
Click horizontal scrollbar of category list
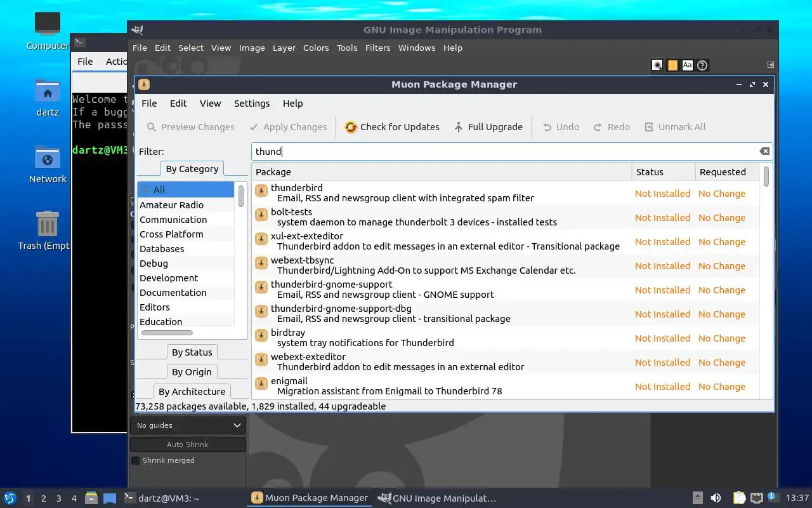[x=167, y=333]
